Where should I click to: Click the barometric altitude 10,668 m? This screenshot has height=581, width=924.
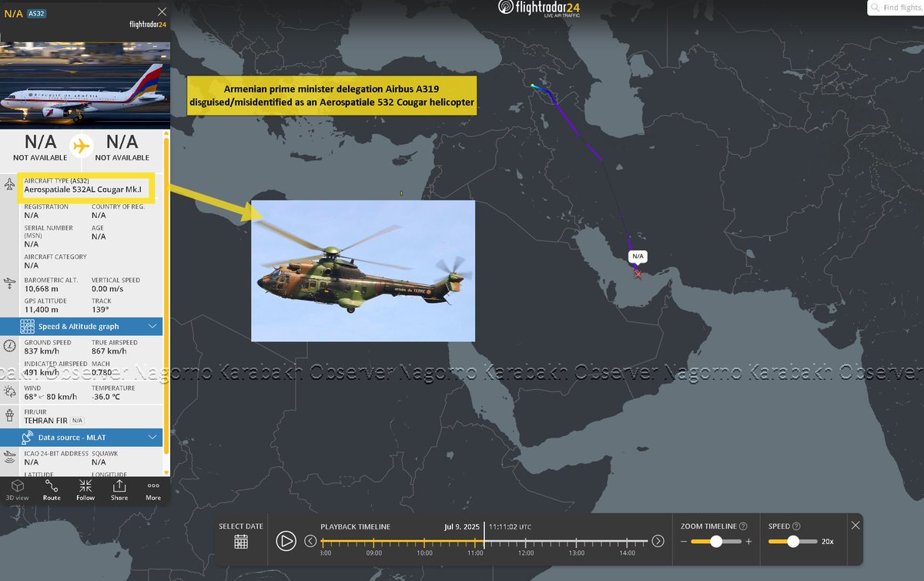pos(42,289)
